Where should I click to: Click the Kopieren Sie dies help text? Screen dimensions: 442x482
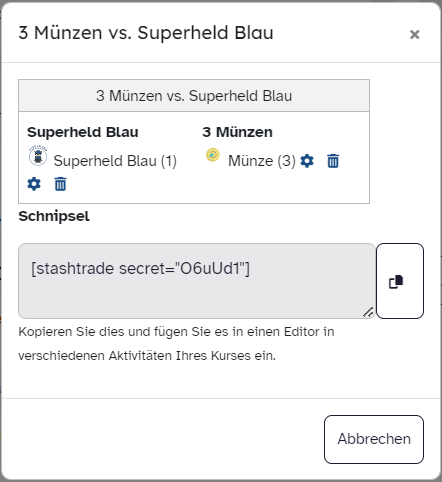176,344
